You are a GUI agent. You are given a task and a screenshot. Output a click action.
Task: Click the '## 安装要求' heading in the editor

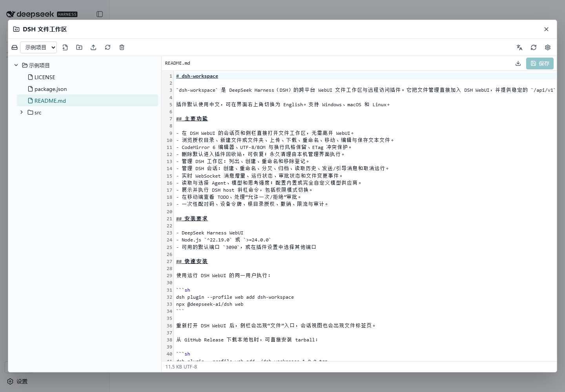point(192,219)
